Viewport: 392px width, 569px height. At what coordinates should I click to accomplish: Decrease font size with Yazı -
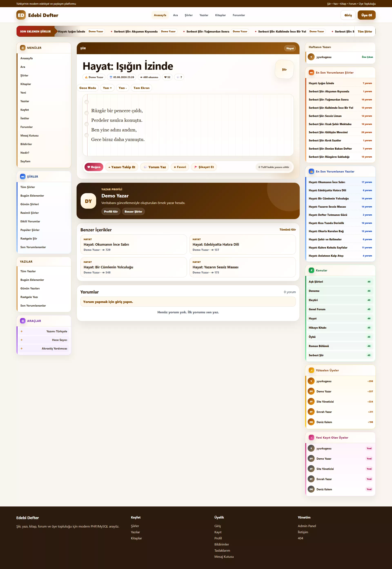[x=122, y=88]
